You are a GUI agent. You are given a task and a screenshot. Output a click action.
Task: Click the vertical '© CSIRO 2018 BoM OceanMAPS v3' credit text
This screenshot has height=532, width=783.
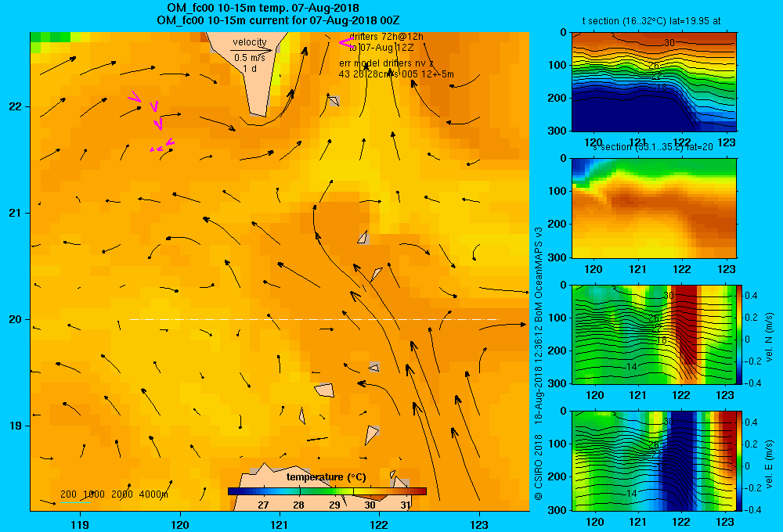click(x=539, y=363)
